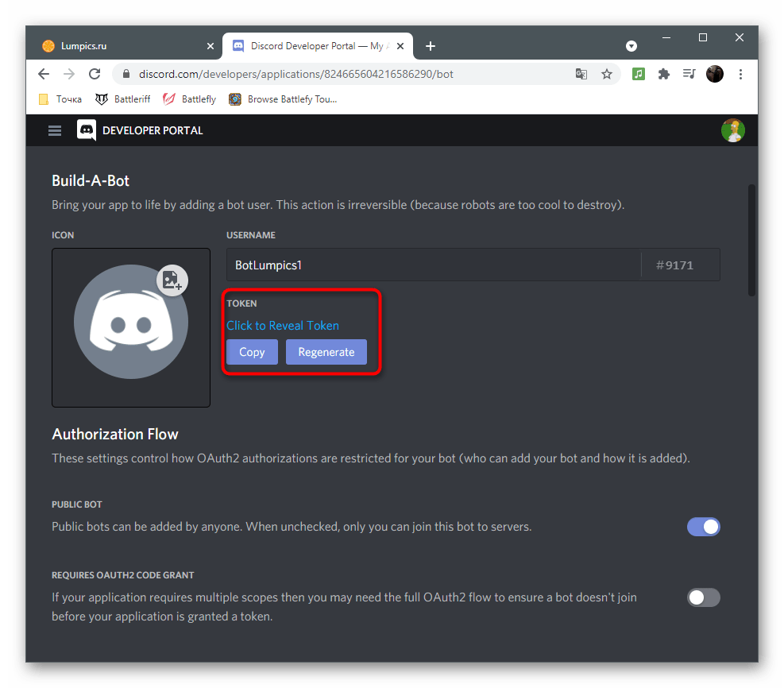Click the green music note extension icon
This screenshot has width=784, height=688.
pyautogui.click(x=638, y=73)
